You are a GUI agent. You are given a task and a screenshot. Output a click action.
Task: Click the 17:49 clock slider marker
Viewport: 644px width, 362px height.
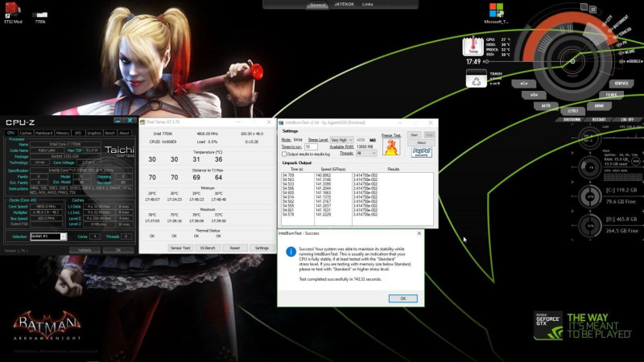(486, 62)
